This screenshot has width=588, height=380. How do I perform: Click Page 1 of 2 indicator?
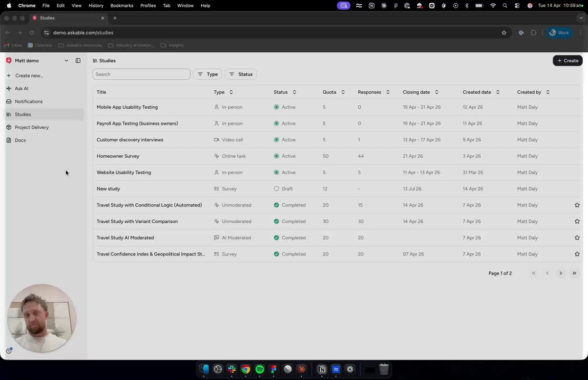pyautogui.click(x=500, y=273)
